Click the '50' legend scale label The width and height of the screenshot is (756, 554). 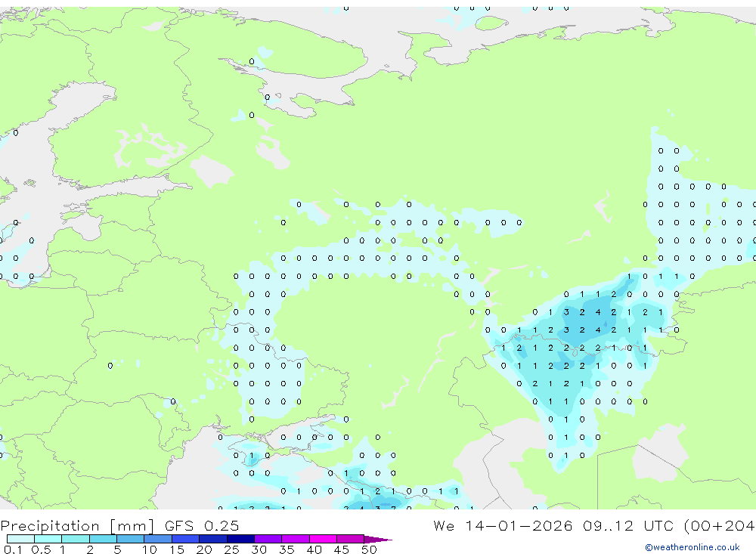point(369,549)
